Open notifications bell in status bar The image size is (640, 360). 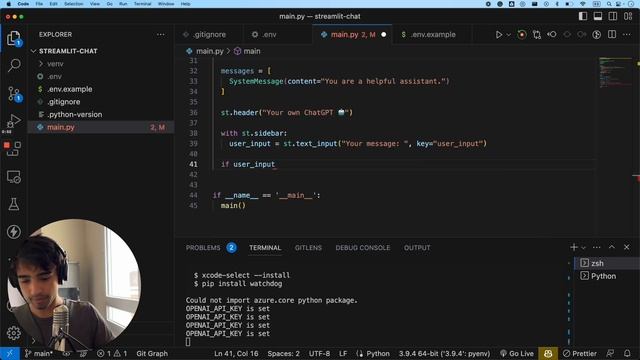627,353
